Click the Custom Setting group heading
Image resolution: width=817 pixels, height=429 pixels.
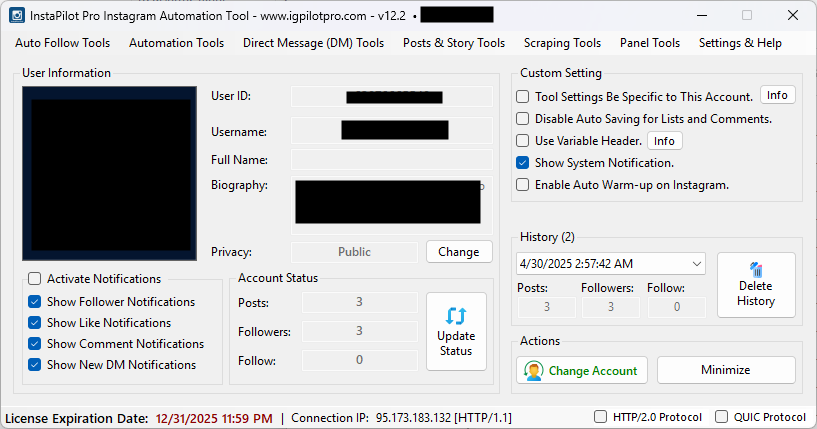coord(561,73)
